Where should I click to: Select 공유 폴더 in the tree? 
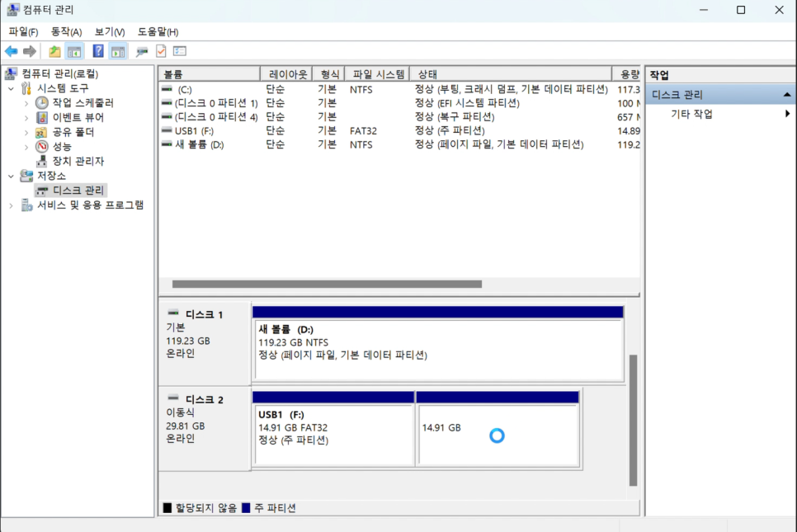(73, 133)
